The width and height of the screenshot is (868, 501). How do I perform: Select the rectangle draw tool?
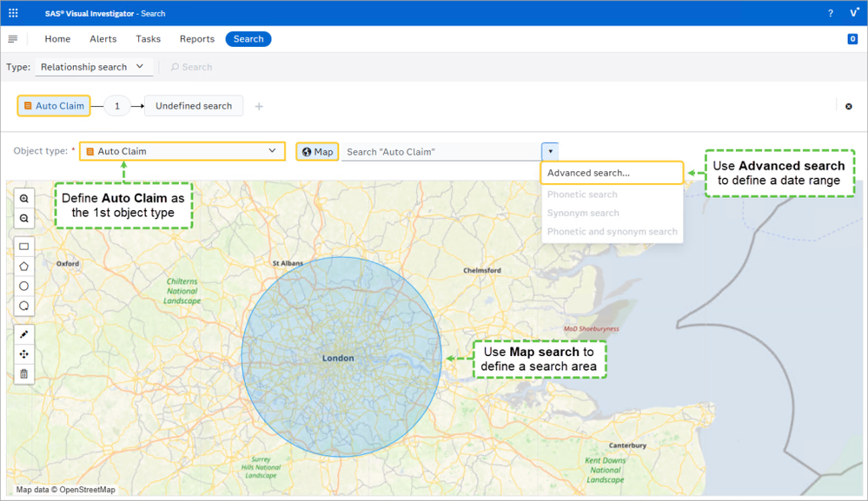(x=24, y=246)
